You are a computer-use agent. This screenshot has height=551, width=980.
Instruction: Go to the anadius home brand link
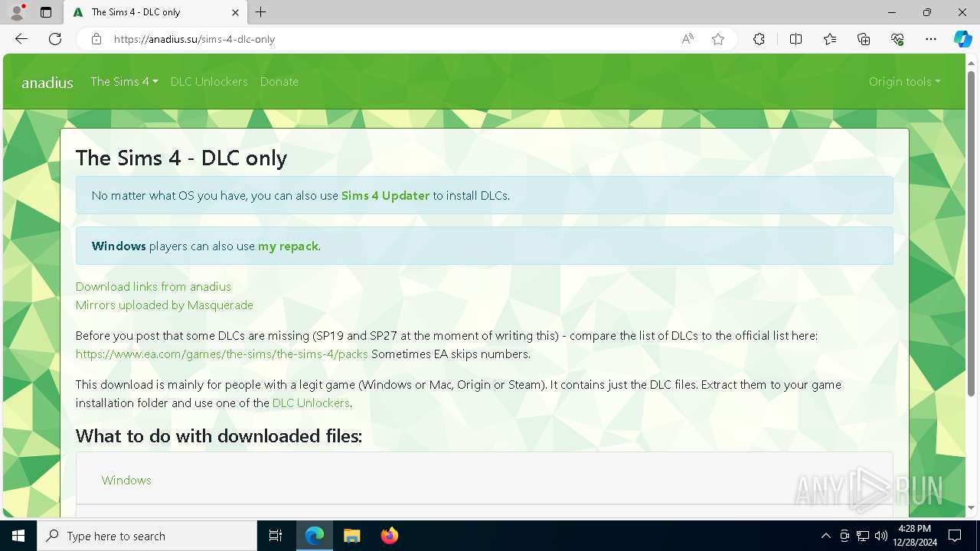pos(47,83)
